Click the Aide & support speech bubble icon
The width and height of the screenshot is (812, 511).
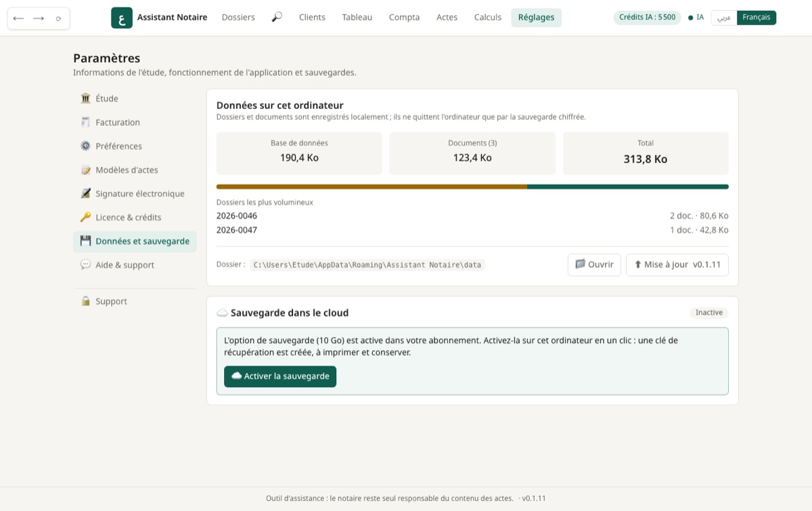point(85,265)
